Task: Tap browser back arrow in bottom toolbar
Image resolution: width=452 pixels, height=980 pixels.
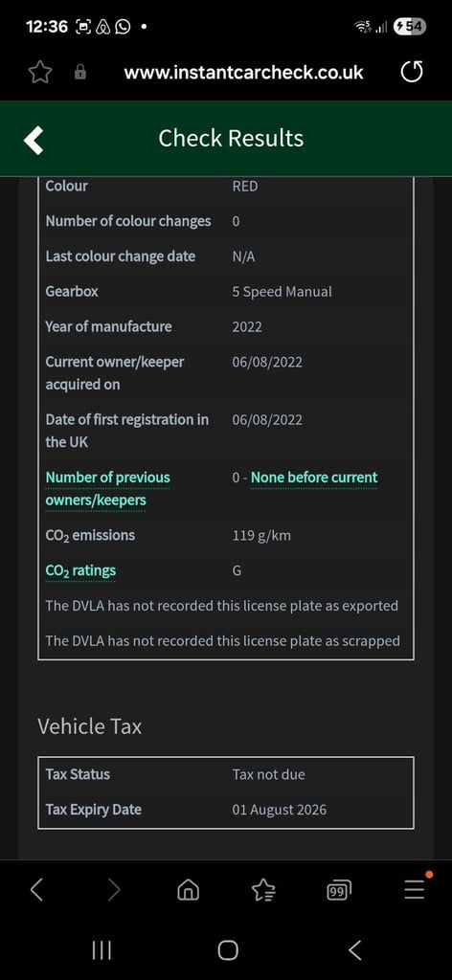Action: (x=36, y=889)
